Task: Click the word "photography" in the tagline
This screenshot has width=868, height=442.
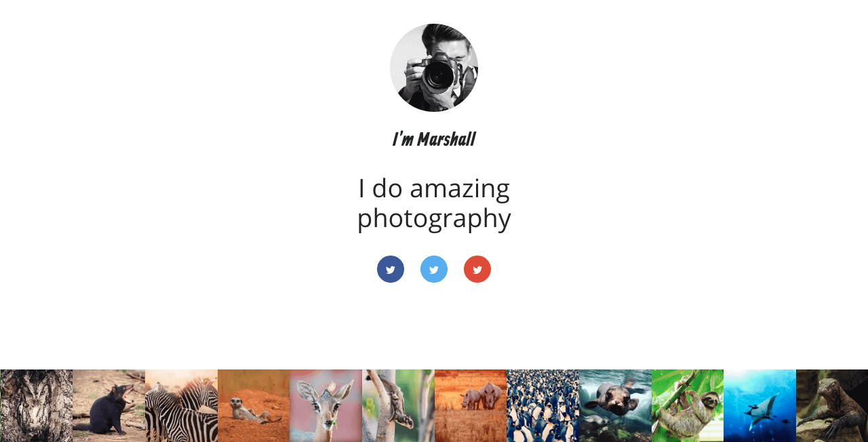Action: pos(434,218)
